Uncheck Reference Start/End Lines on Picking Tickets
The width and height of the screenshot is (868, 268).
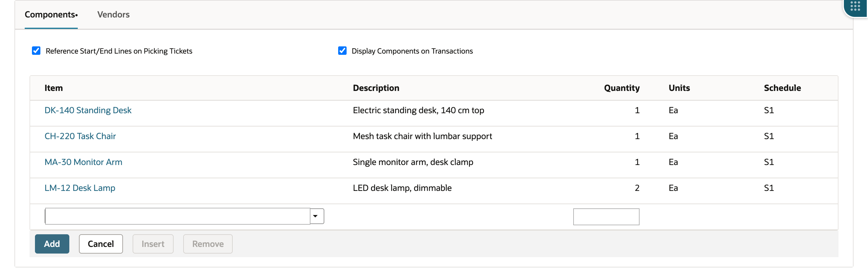(36, 51)
